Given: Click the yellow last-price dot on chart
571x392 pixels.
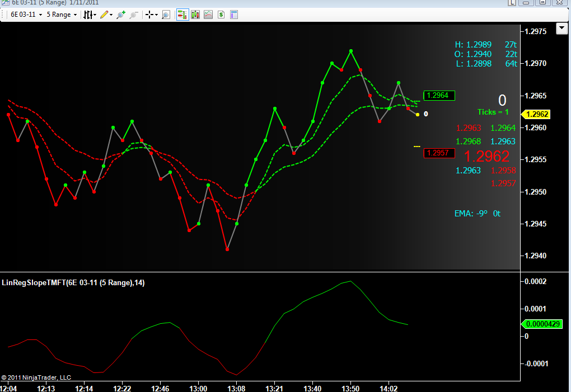Looking at the screenshot, I should pyautogui.click(x=417, y=115).
